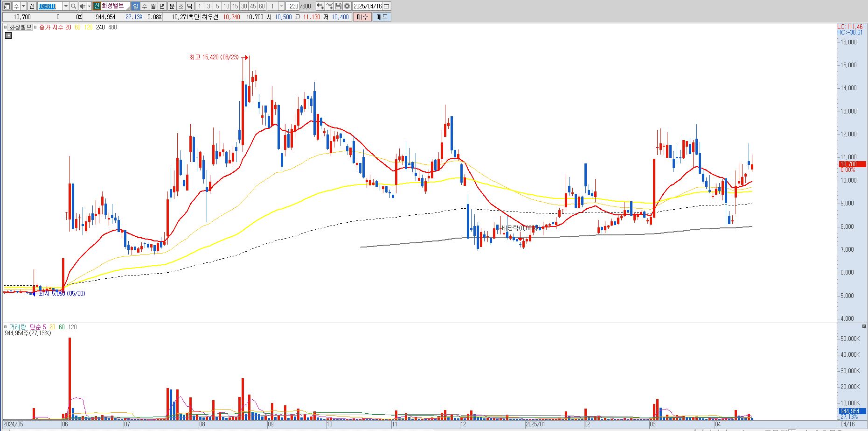Screen dimensions: 868x431
Task: Click the 화성밸브 chart legend button
Action: (20, 27)
